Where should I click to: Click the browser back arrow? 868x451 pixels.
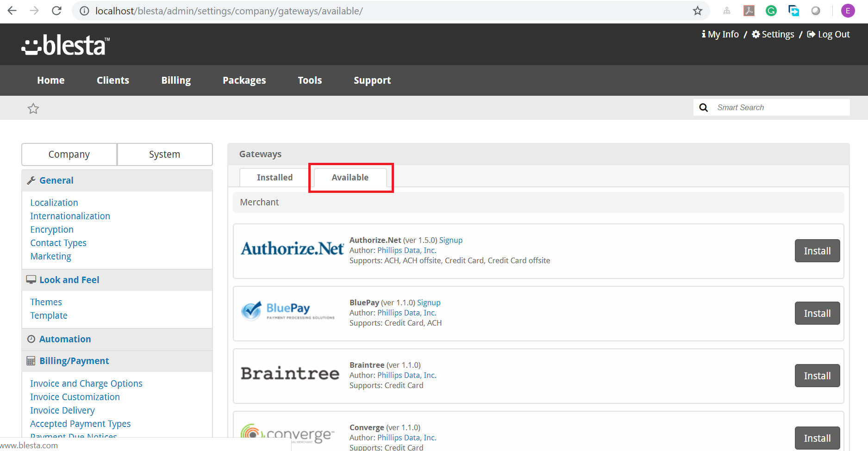[12, 11]
